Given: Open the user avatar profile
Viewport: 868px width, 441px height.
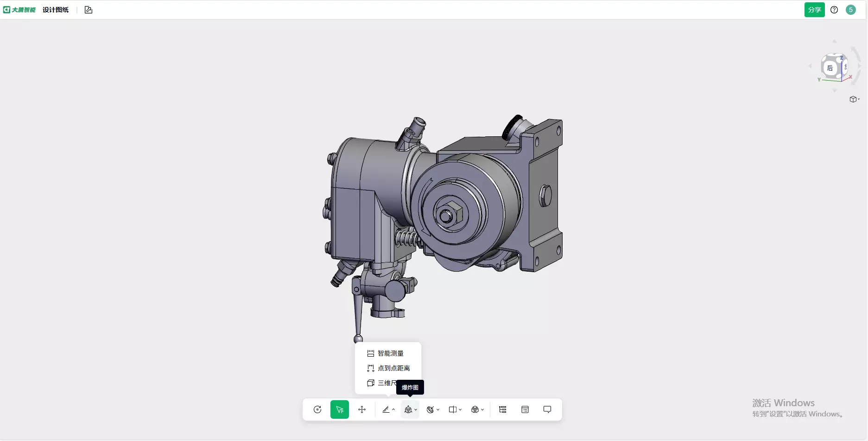Looking at the screenshot, I should 851,9.
